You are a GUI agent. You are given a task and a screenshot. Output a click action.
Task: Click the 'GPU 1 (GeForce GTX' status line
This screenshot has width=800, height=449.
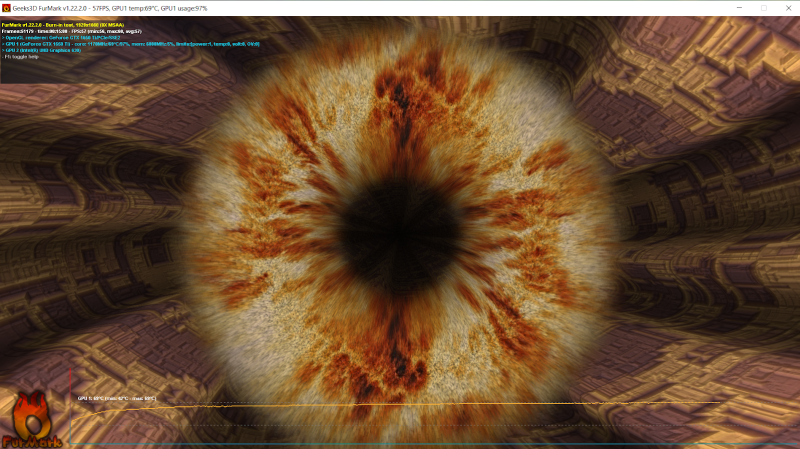tap(131, 44)
